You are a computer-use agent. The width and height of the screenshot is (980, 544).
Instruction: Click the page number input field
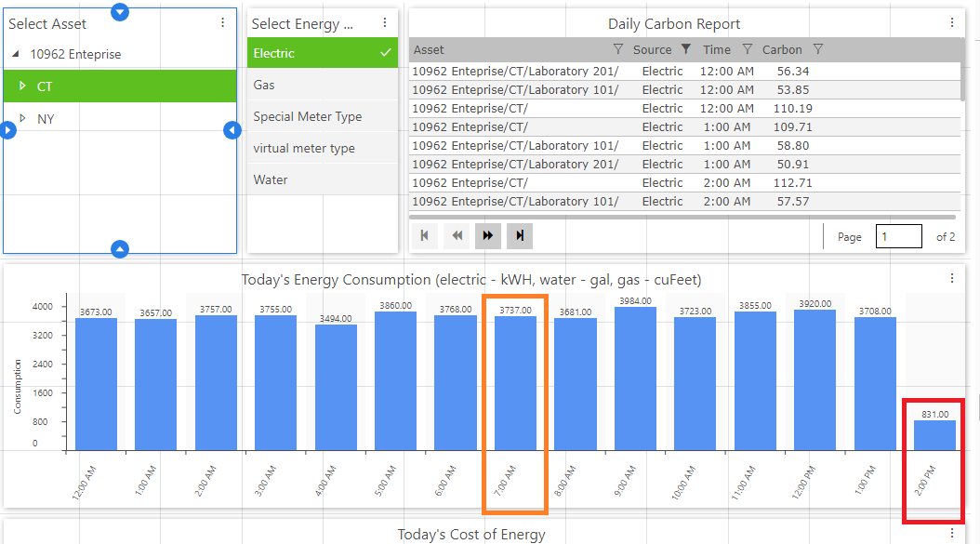coord(898,236)
